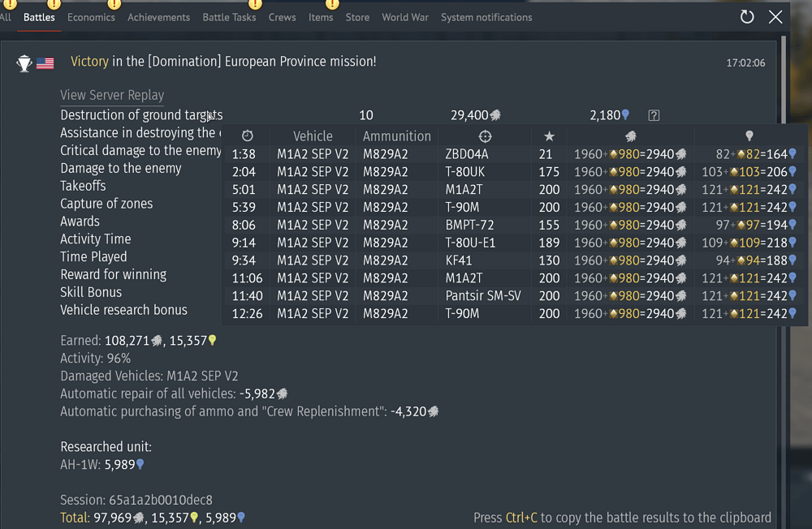Image resolution: width=812 pixels, height=529 pixels.
Task: Click the crosshair target column header icon
Action: point(485,136)
